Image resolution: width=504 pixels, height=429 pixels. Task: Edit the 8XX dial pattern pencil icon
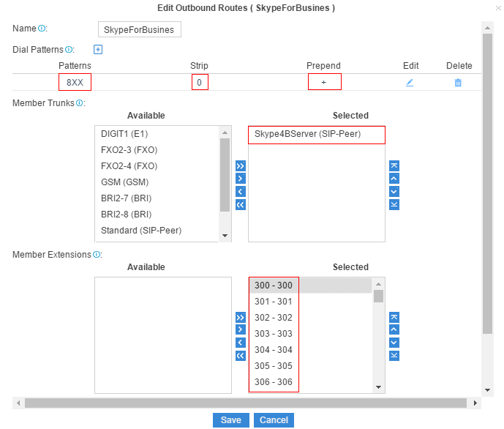coord(410,83)
